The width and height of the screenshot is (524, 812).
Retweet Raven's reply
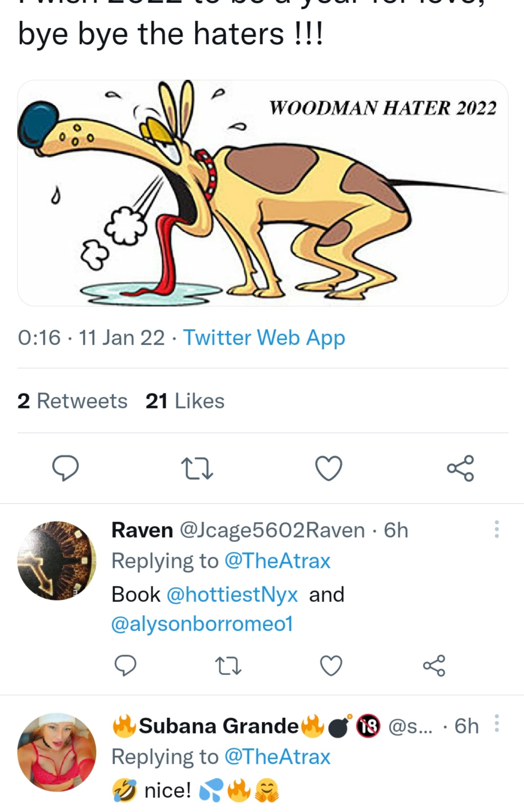coord(228,666)
